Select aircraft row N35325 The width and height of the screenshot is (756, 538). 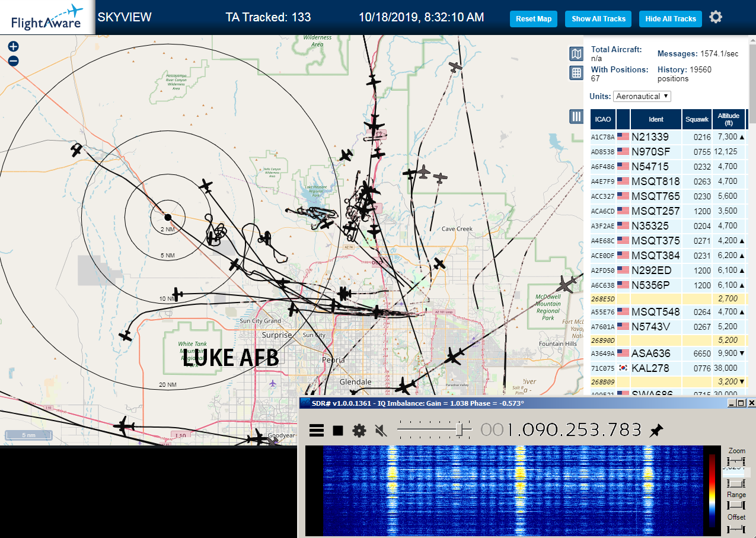coord(668,226)
